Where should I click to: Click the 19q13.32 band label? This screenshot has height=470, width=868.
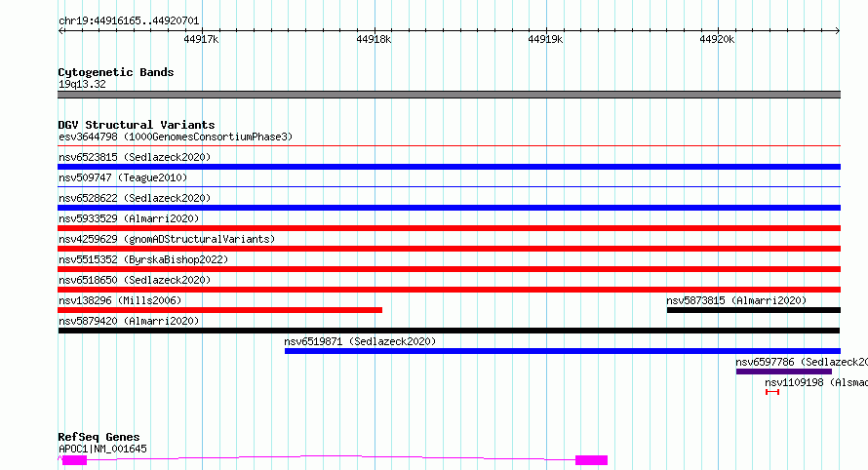[82, 84]
